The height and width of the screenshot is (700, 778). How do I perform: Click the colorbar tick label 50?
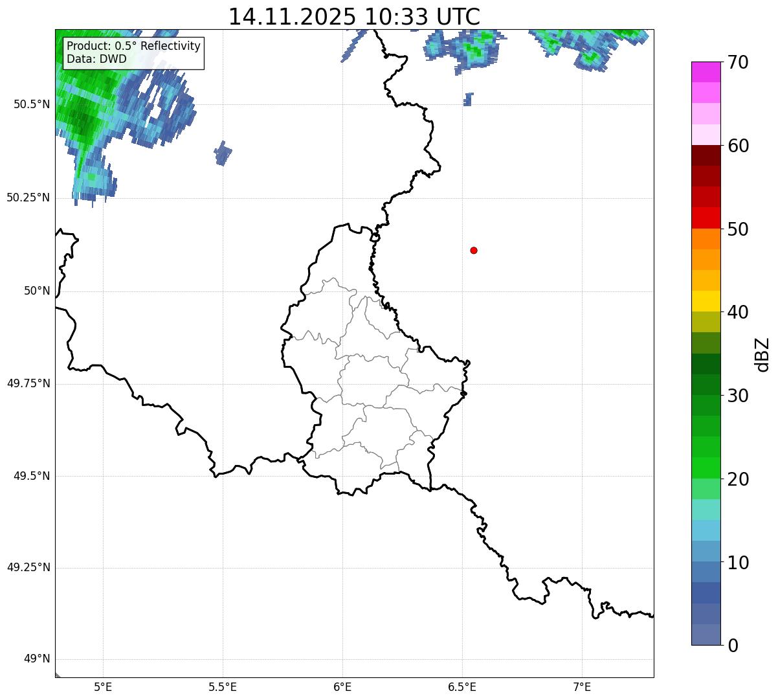pyautogui.click(x=739, y=229)
